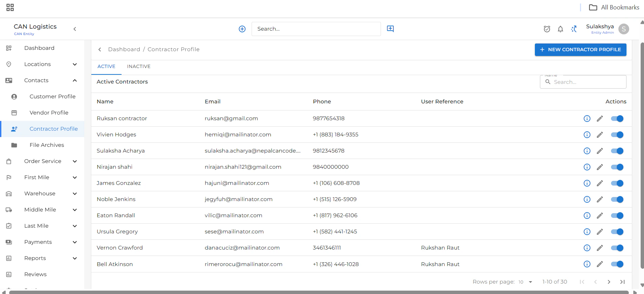Image resolution: width=644 pixels, height=294 pixels.
Task: Show info for Sulaksha Acharya
Action: [587, 151]
